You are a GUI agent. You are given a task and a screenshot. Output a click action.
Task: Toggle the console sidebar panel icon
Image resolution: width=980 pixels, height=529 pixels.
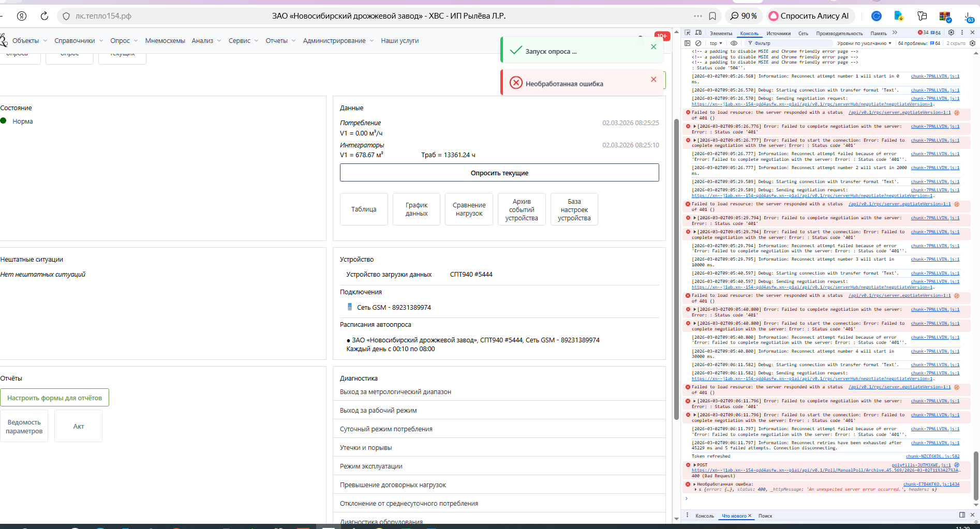[x=688, y=43]
